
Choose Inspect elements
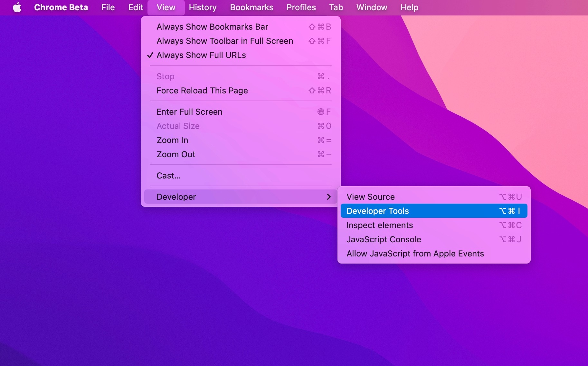[434, 225]
